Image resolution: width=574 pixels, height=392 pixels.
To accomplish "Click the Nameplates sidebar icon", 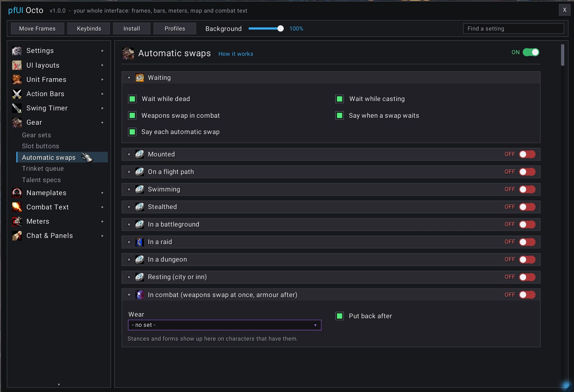I will 17,193.
